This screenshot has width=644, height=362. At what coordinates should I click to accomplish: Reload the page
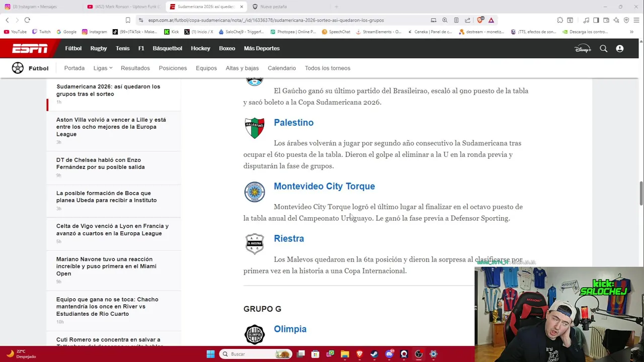(x=27, y=20)
